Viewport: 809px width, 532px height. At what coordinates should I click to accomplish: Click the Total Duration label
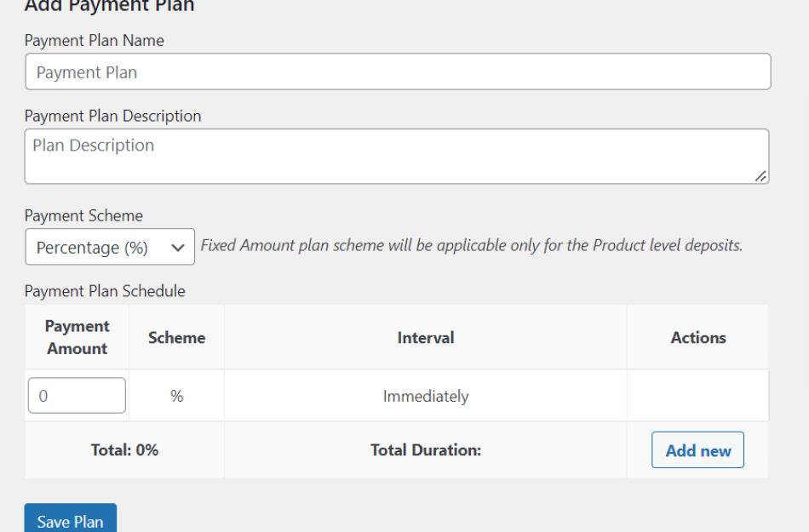[x=426, y=449]
